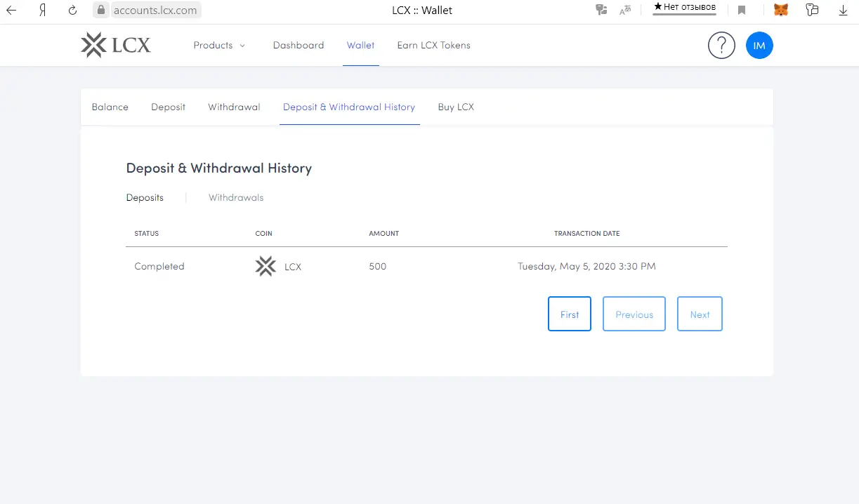Select Deposit & Withdrawal History tab
Viewport: 859px width, 504px height.
(x=349, y=107)
